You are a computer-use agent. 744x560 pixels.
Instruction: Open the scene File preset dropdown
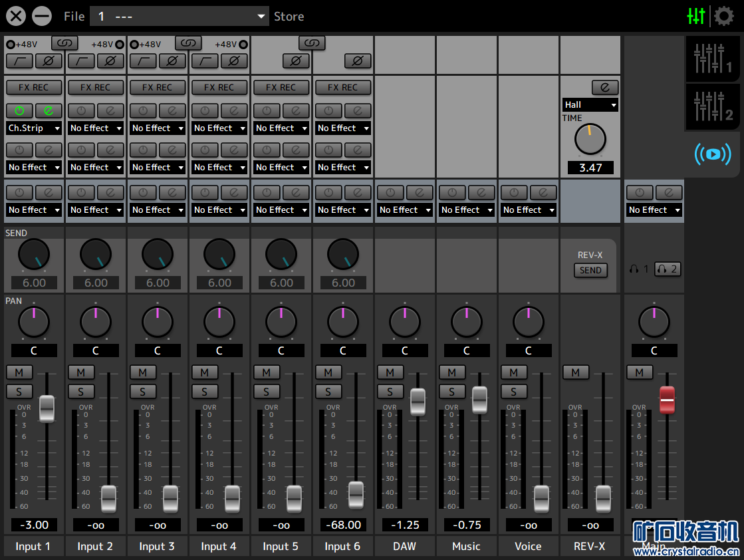point(179,17)
